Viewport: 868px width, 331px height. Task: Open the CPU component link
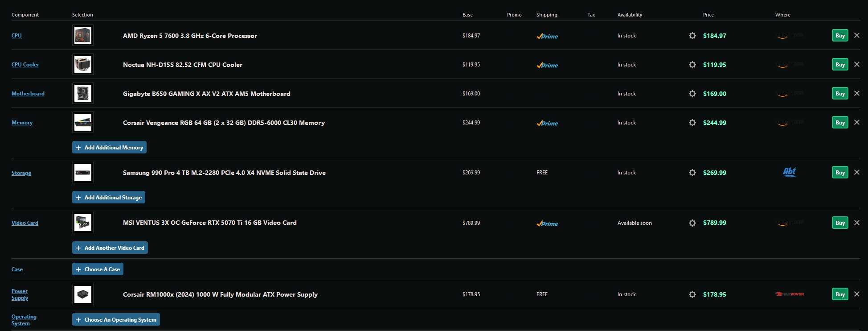[16, 35]
